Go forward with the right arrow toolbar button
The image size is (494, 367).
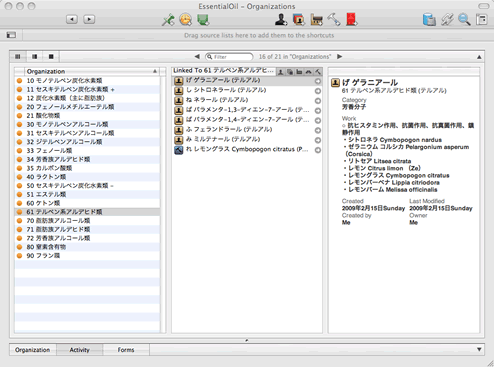tap(89, 19)
